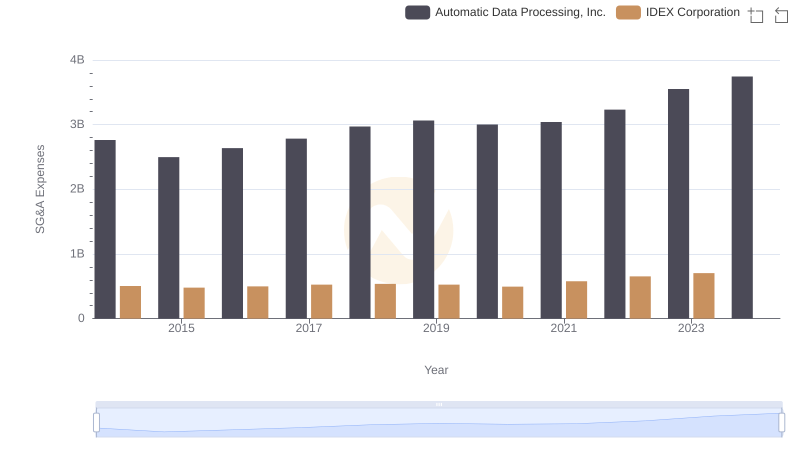The height and width of the screenshot is (461, 800).
Task: Toggle Automatic Data Processing, Inc. legend series
Action: click(x=505, y=12)
